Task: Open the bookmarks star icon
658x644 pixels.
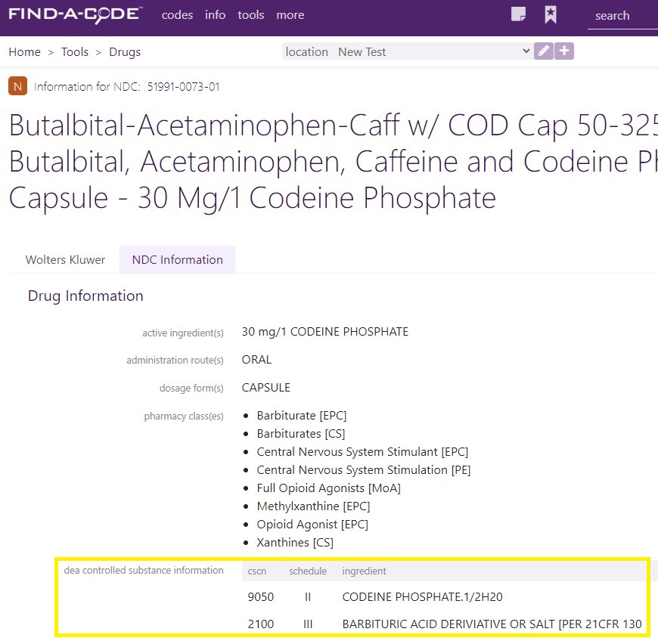Action: pos(551,14)
